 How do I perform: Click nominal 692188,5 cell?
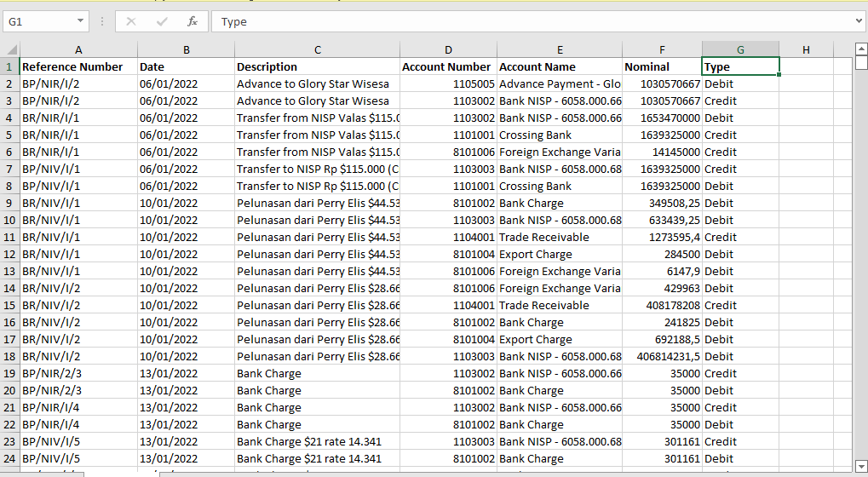tap(662, 340)
